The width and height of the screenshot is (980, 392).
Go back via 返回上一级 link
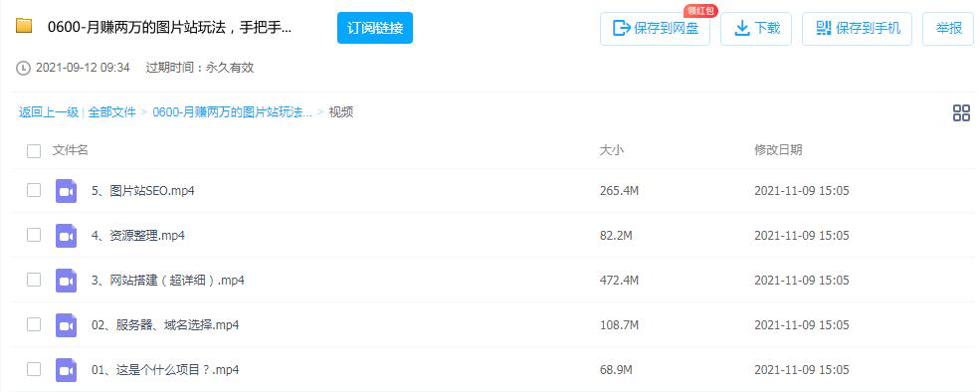pos(49,112)
